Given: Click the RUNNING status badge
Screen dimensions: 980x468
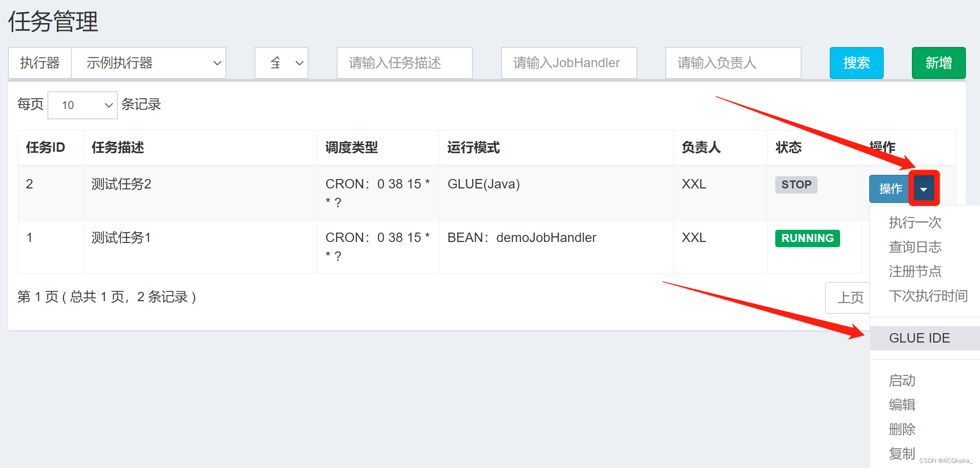Looking at the screenshot, I should [808, 238].
